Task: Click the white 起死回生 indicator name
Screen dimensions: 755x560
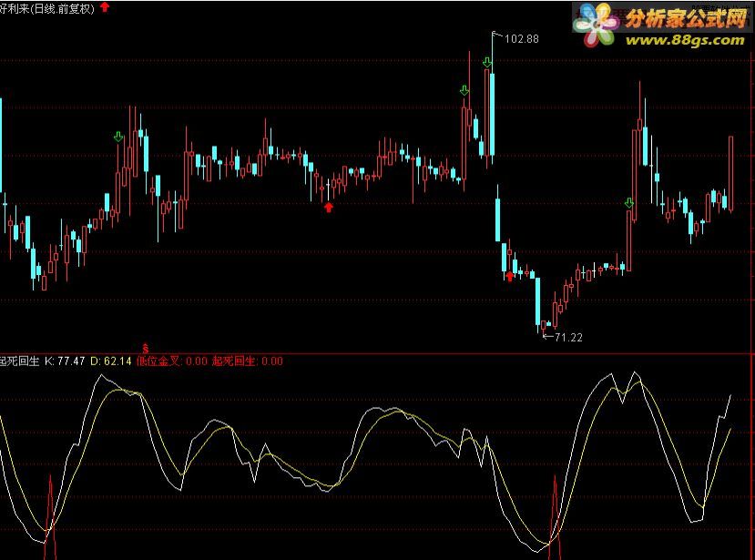Action: click(19, 361)
